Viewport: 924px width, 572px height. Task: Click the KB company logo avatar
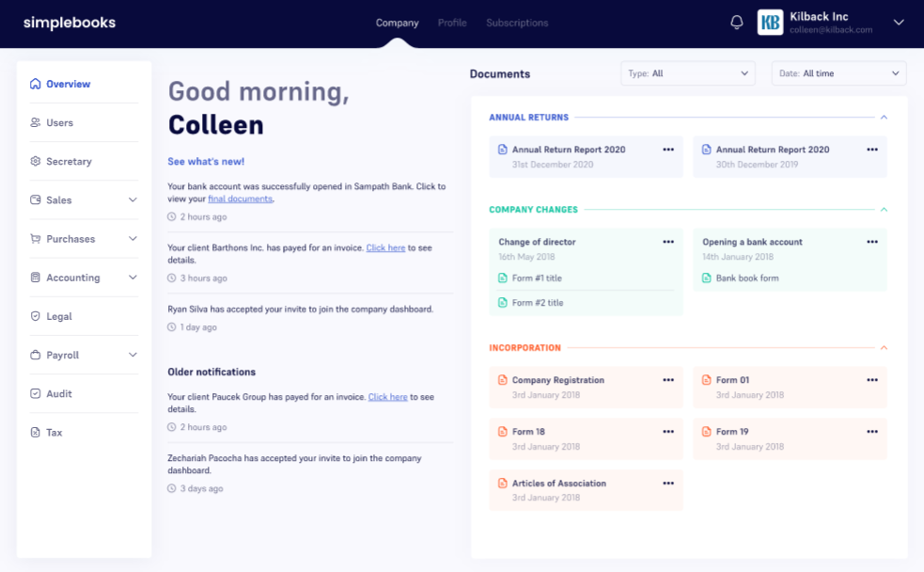point(770,23)
